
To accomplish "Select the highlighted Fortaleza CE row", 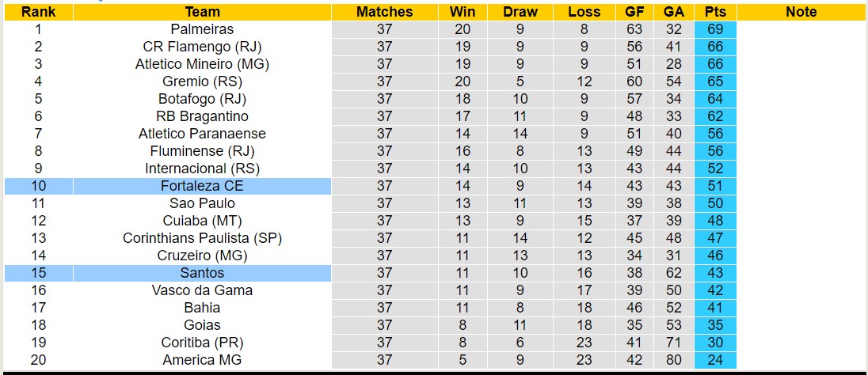I will pyautogui.click(x=202, y=186).
